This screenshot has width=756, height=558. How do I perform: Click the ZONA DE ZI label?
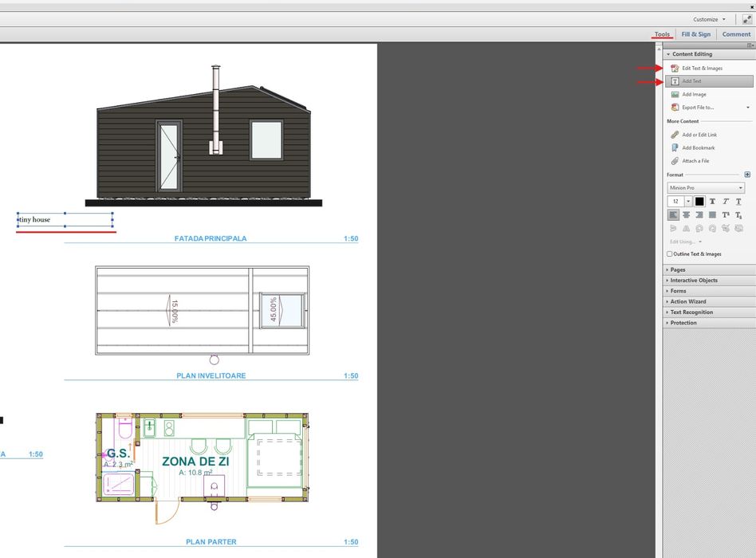(x=195, y=462)
